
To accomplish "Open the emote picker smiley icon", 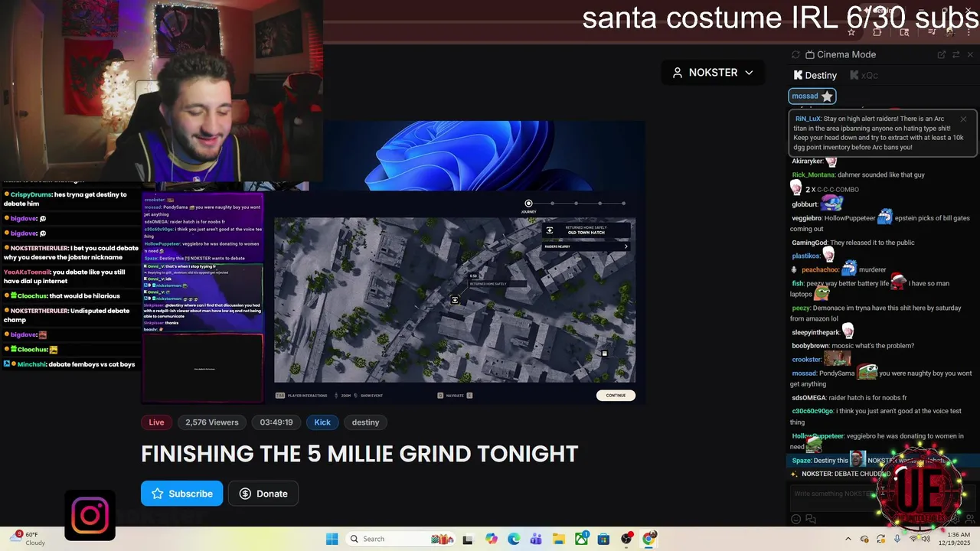I will 796,519.
